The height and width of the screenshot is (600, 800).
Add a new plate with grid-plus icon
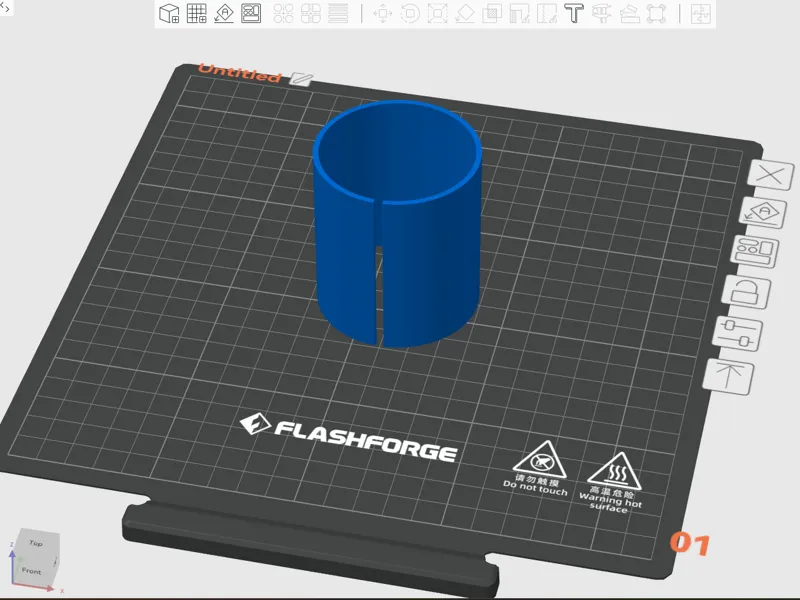point(196,13)
